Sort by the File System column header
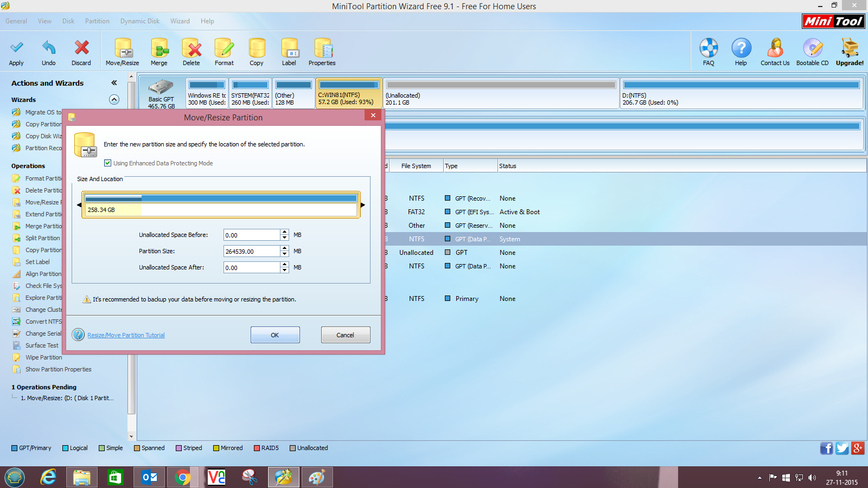Viewport: 868px width, 488px height. click(x=416, y=166)
